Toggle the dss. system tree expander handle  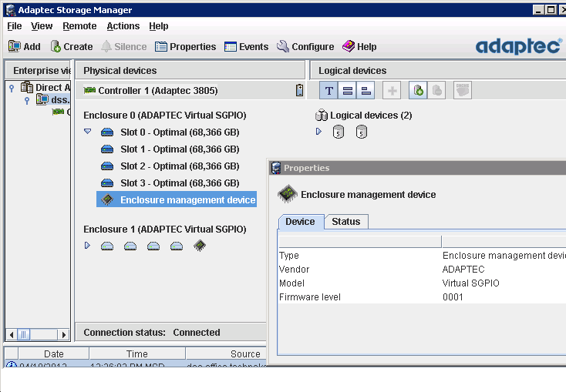pyautogui.click(x=27, y=100)
